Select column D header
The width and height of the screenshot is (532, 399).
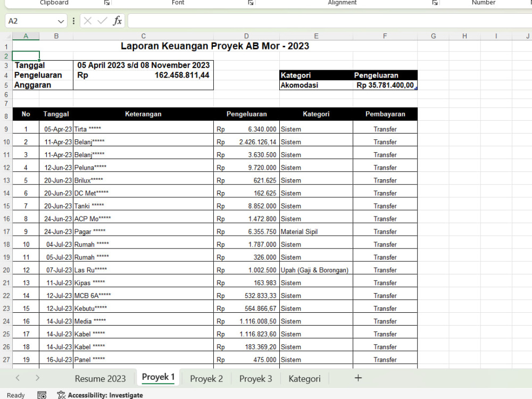click(x=246, y=36)
